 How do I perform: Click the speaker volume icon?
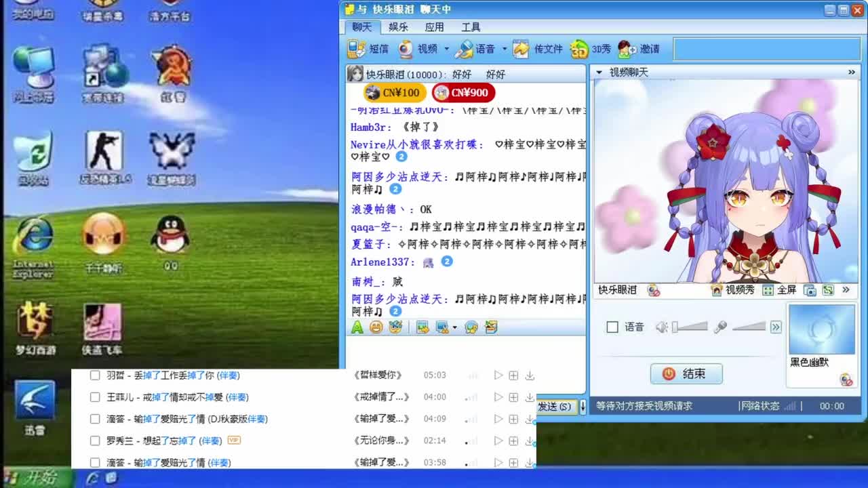(x=662, y=327)
